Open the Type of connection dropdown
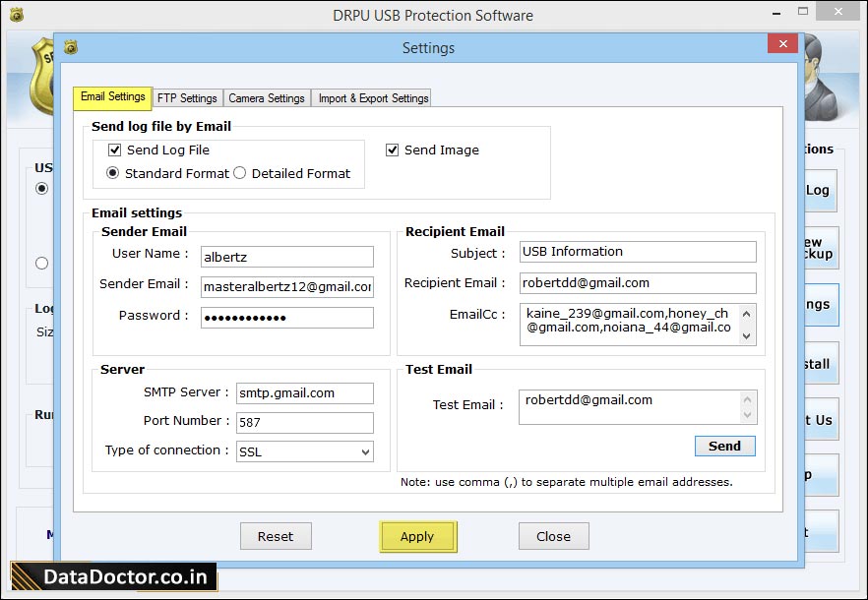This screenshot has width=868, height=600. point(365,451)
